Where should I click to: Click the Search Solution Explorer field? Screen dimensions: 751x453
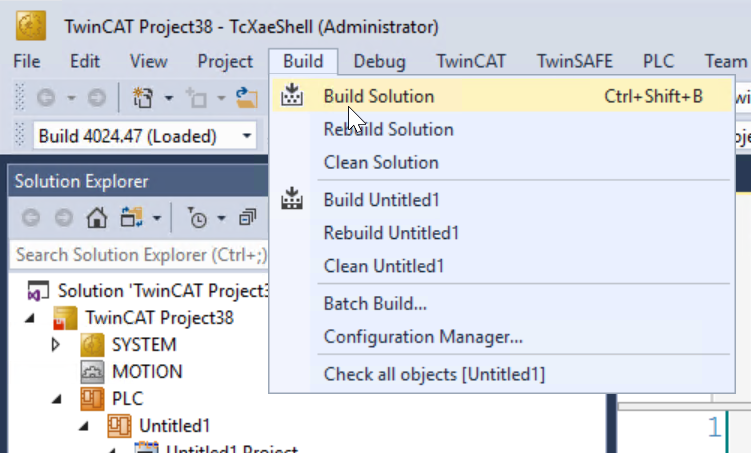[x=140, y=255]
